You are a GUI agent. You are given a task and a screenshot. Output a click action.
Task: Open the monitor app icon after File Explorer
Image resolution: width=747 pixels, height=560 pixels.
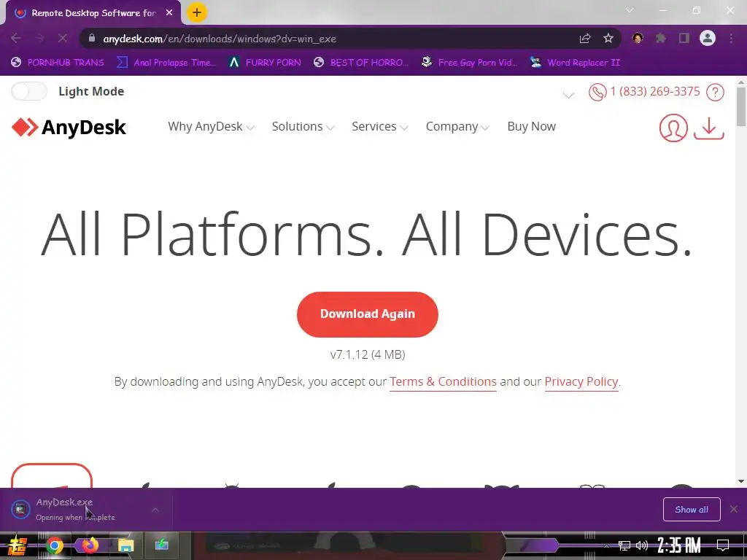click(161, 545)
